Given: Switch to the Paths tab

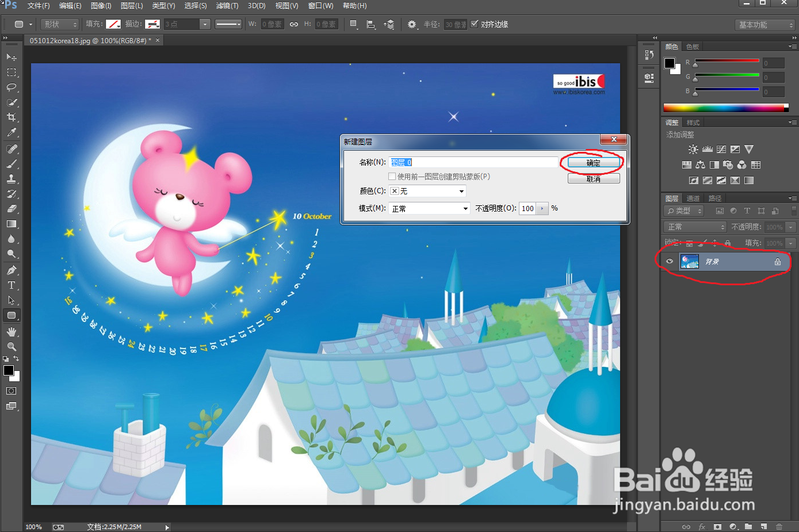Looking at the screenshot, I should pyautogui.click(x=715, y=198).
